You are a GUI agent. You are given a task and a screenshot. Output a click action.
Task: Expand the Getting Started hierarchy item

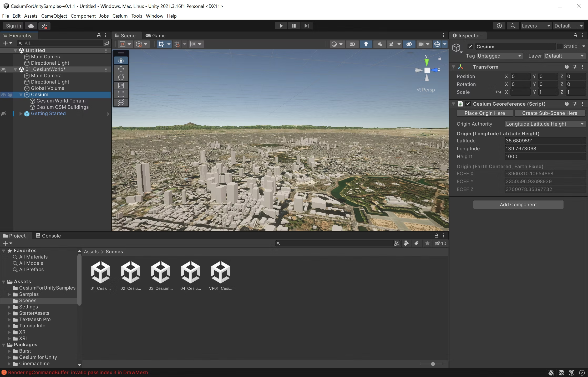[21, 113]
